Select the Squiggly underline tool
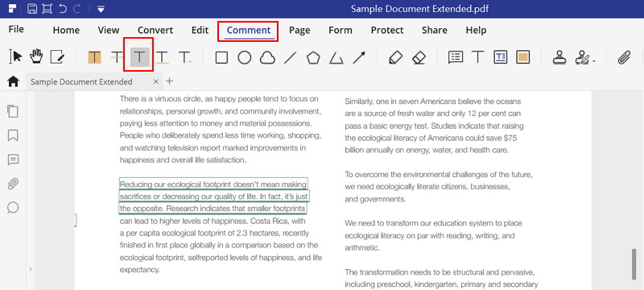 pos(163,57)
